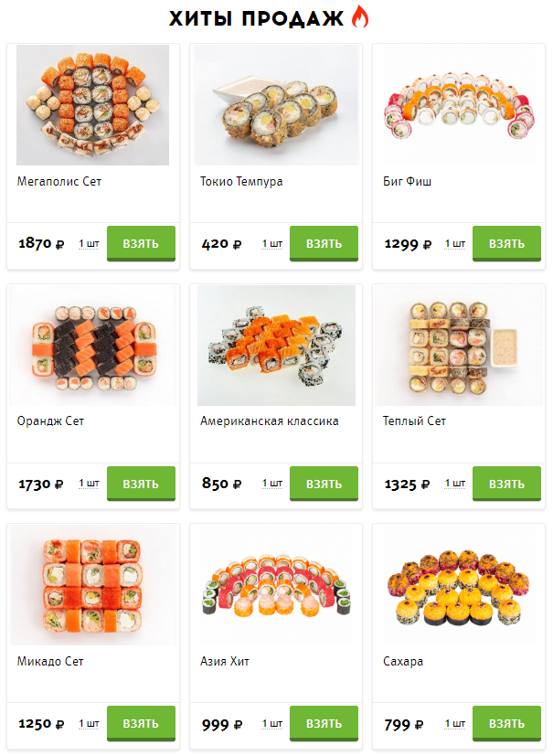Open the Микадо Сет title link

50,661
